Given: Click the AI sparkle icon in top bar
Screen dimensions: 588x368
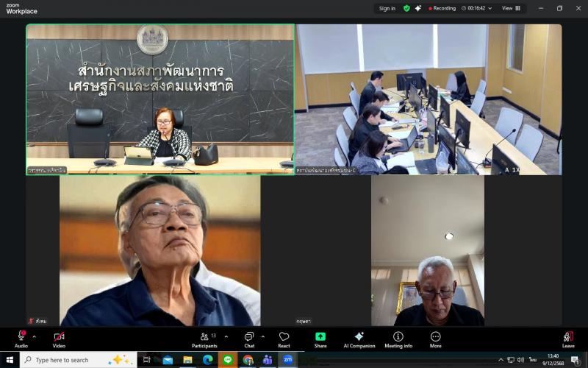Looking at the screenshot, I should point(418,8).
